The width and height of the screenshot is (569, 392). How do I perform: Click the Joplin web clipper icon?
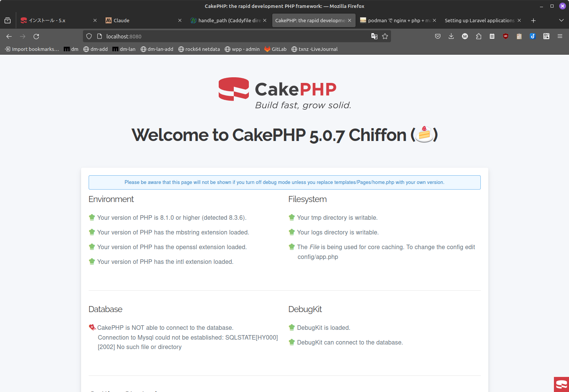coord(533,36)
